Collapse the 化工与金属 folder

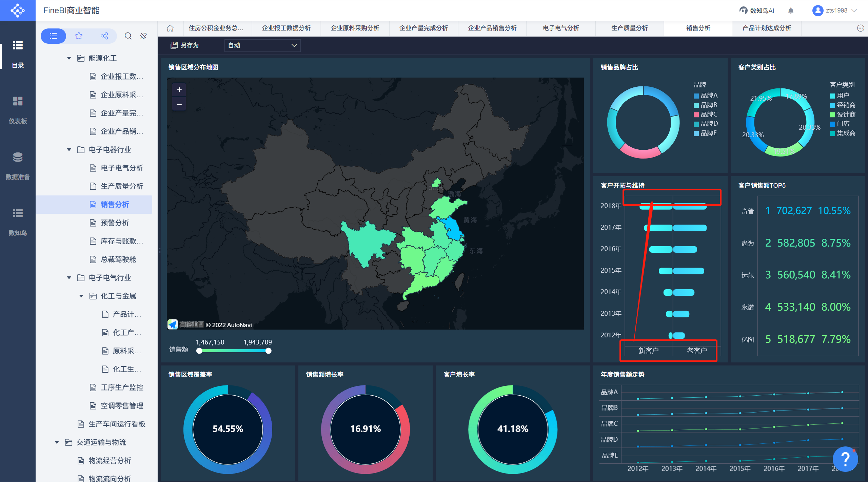(x=81, y=296)
